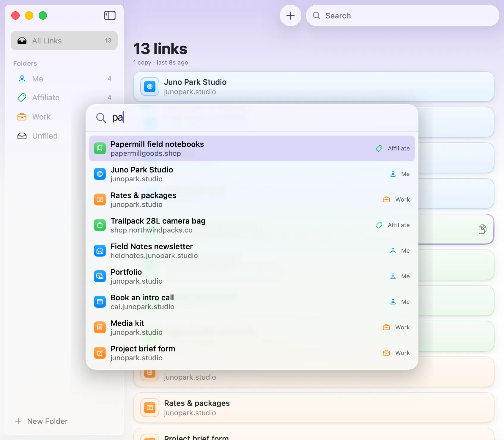Click the envelope icon for Field Notes newsletter
Viewport: 504px width, 440px height.
[100, 251]
